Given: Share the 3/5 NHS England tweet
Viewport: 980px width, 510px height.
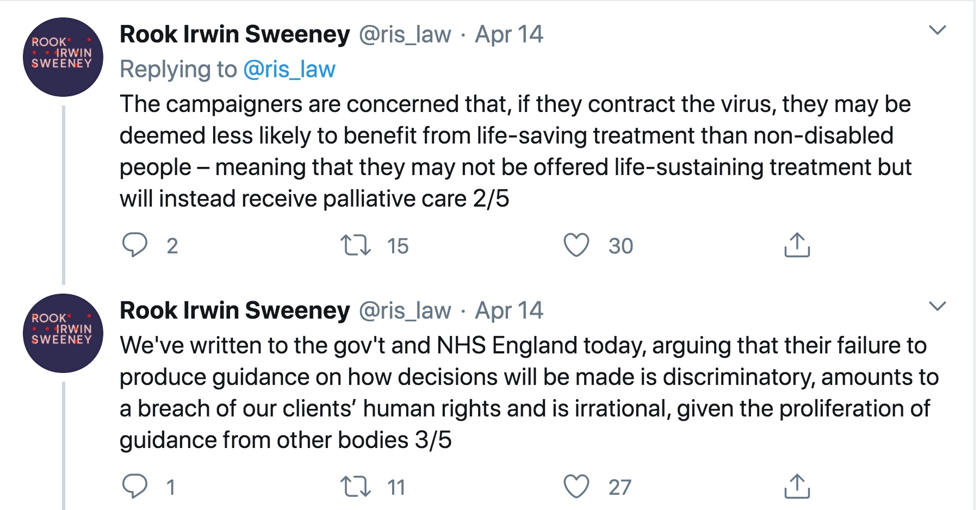Looking at the screenshot, I should click(x=797, y=487).
